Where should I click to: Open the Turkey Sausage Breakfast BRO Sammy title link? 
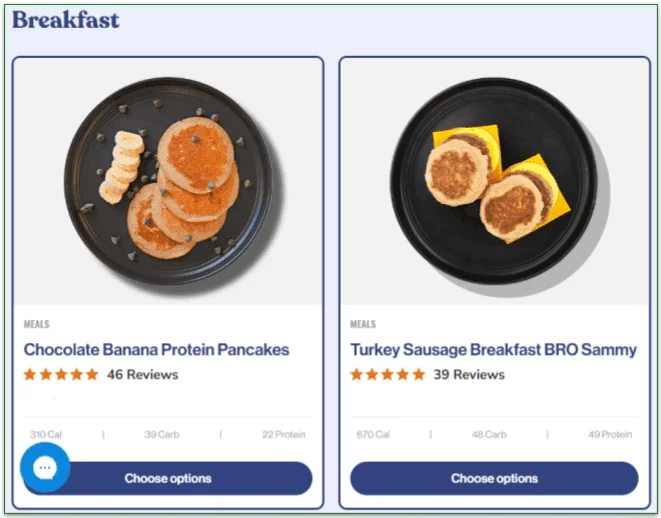[x=493, y=350]
